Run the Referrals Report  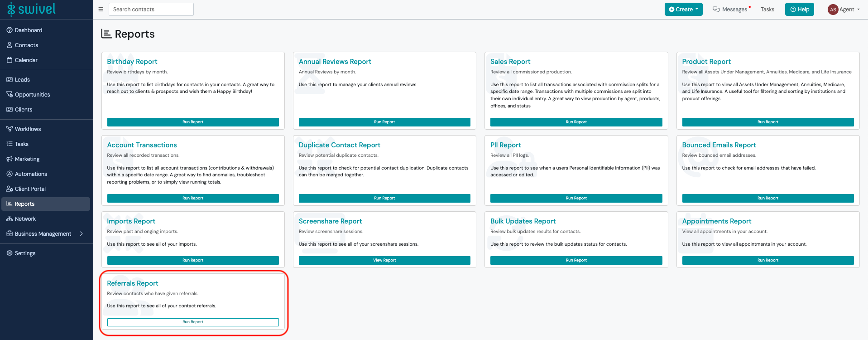coord(193,322)
